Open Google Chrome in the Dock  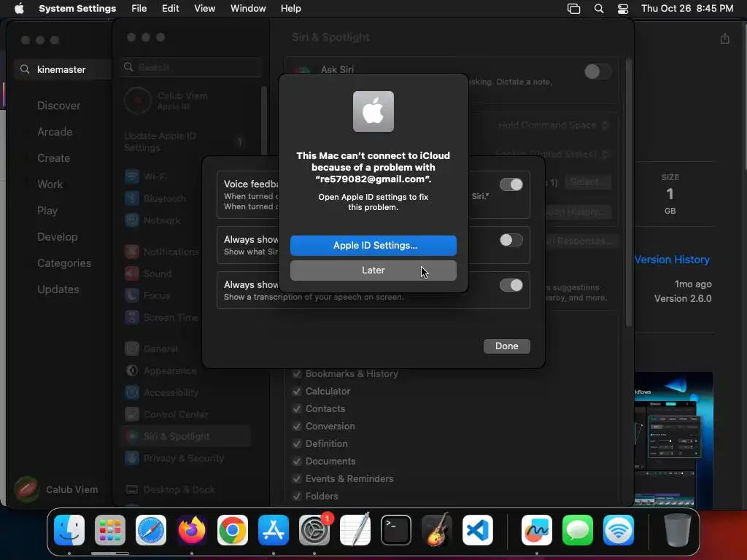point(233,530)
